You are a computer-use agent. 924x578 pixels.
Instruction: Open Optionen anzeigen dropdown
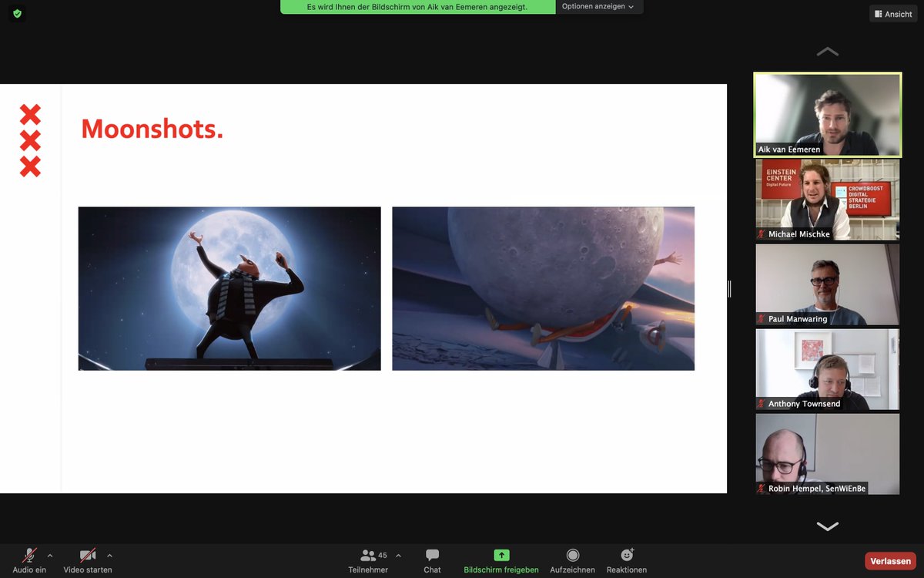coord(598,7)
